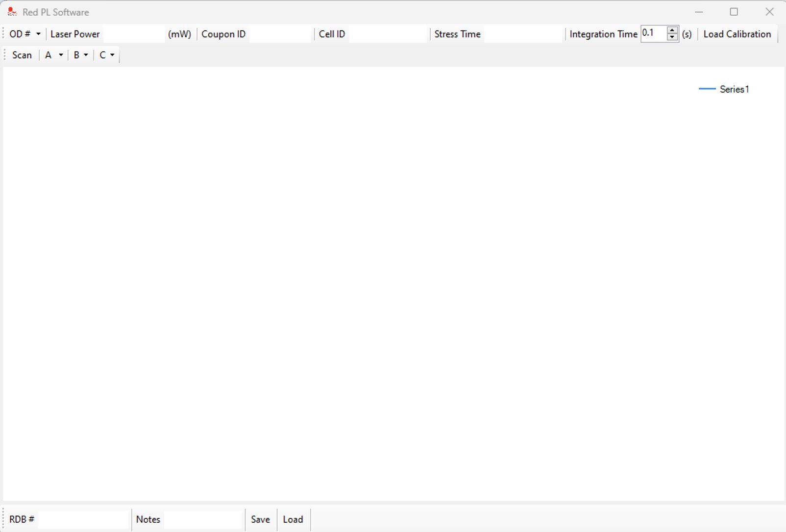Start a scan with Scan button
This screenshot has height=532, width=786.
click(x=22, y=55)
